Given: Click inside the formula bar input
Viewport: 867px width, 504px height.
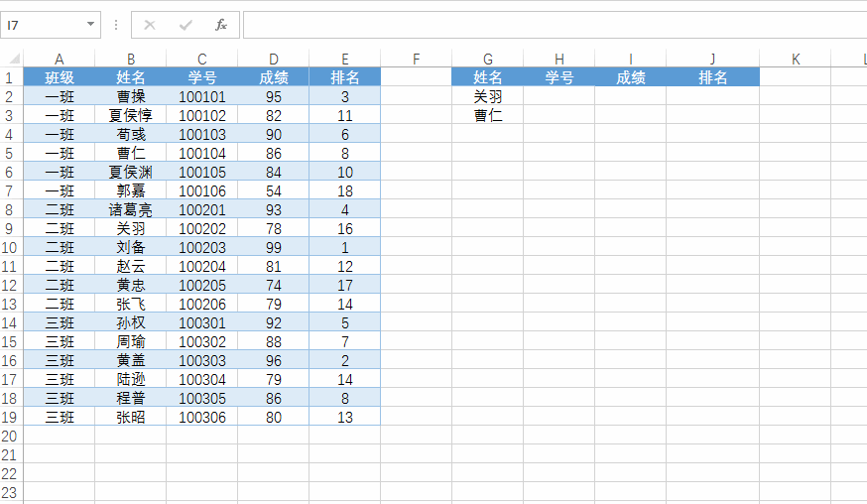Looking at the screenshot, I should pyautogui.click(x=556, y=25).
